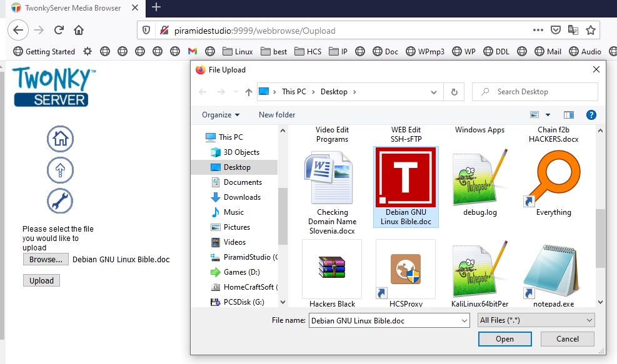
Task: Go up one folder level in dialog
Action: click(x=248, y=92)
